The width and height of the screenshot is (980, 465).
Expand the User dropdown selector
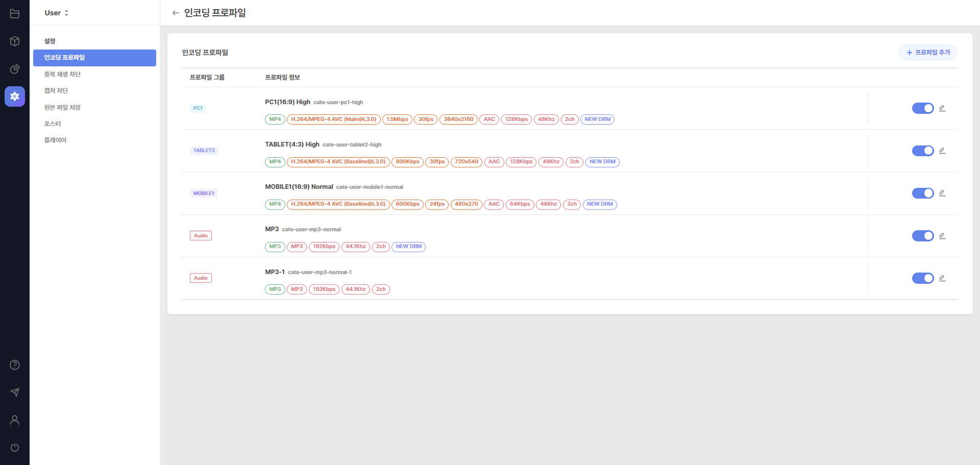(x=56, y=13)
